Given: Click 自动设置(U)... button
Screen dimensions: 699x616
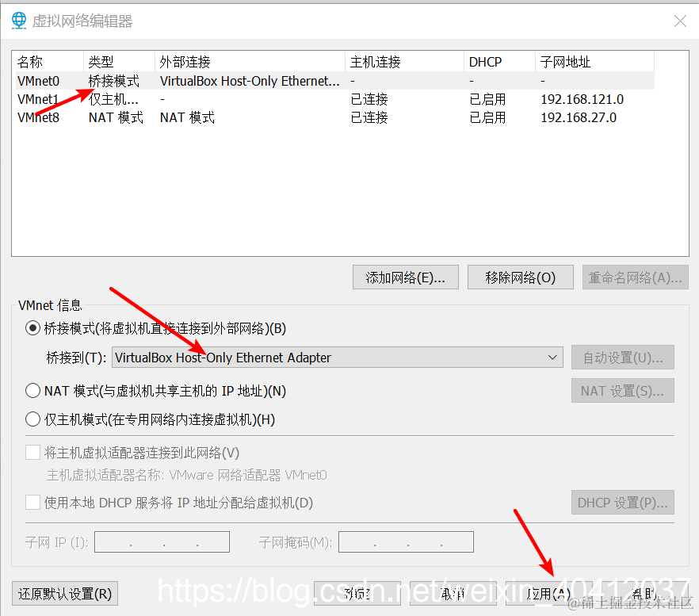Looking at the screenshot, I should click(x=623, y=358).
